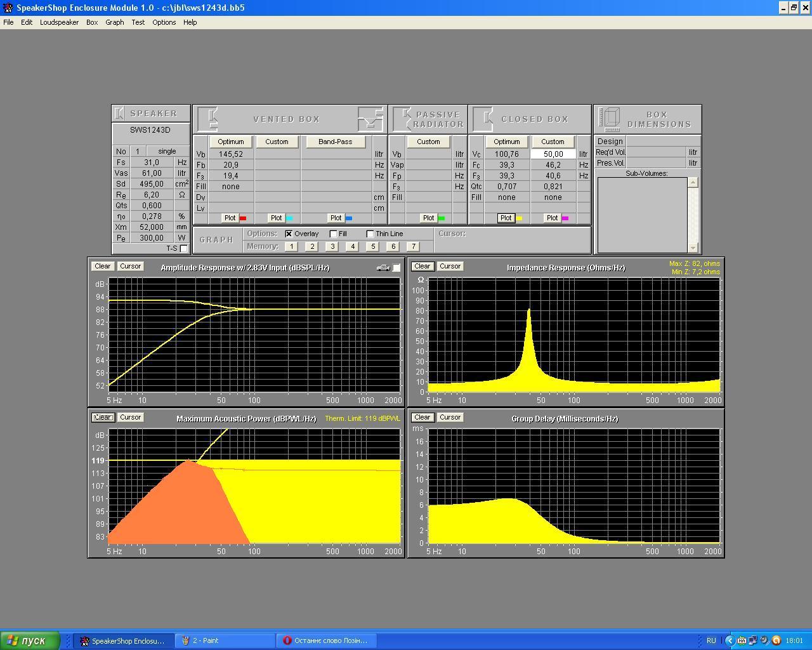
Task: Open the Loudspeaker menu
Action: (x=59, y=22)
